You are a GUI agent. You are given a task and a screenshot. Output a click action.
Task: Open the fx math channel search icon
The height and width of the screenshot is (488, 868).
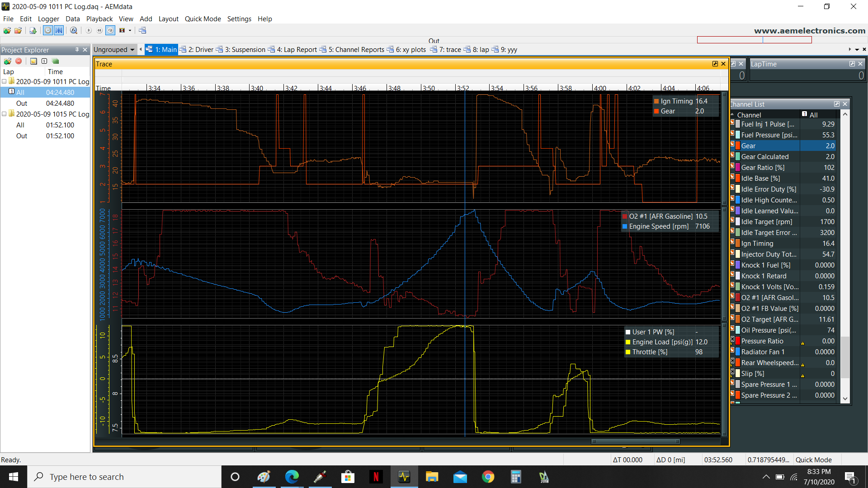point(73,30)
